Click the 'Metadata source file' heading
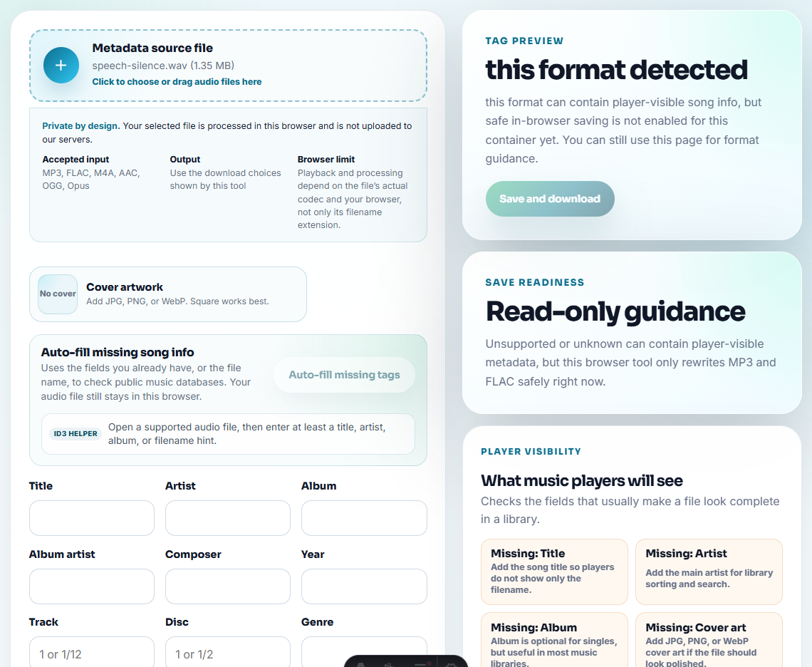The image size is (812, 667). (152, 48)
